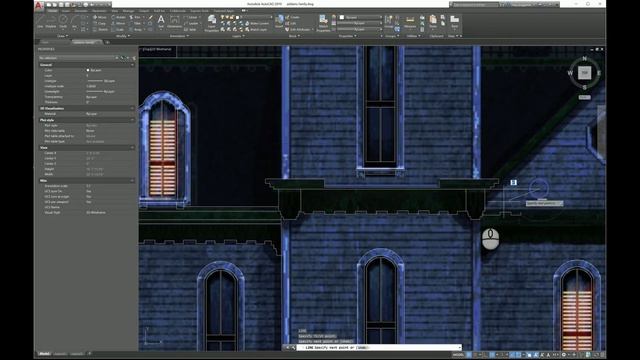
Task: Open the Annotate ribbon tab
Action: point(80,11)
